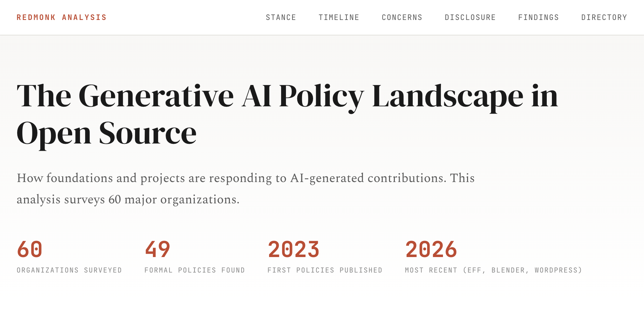Open the DIRECTORY navigation item
This screenshot has height=309, width=644.
pyautogui.click(x=604, y=17)
